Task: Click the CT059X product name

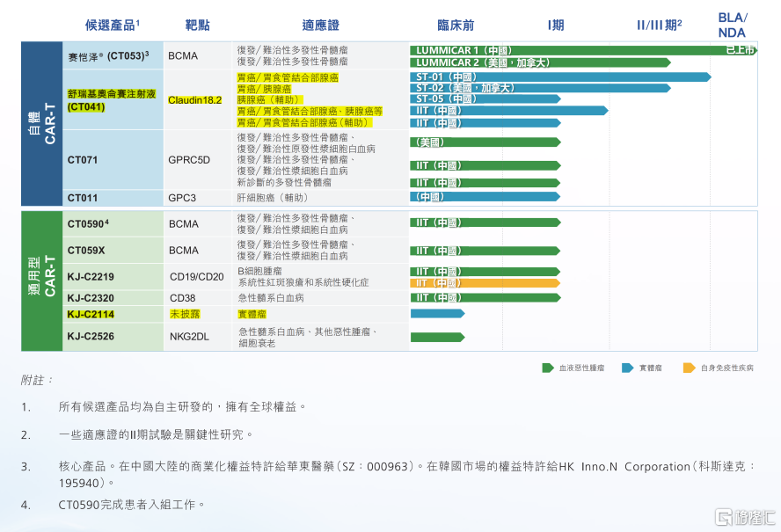Action: pyautogui.click(x=86, y=250)
